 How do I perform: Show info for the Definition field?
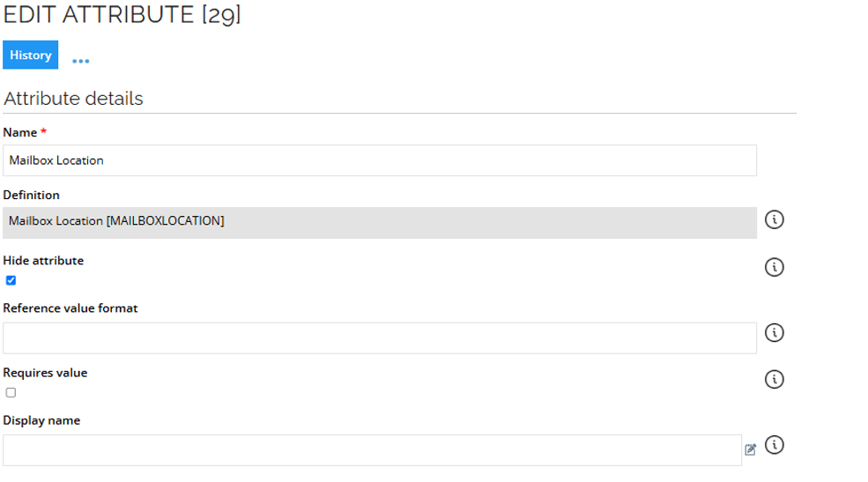pyautogui.click(x=774, y=219)
